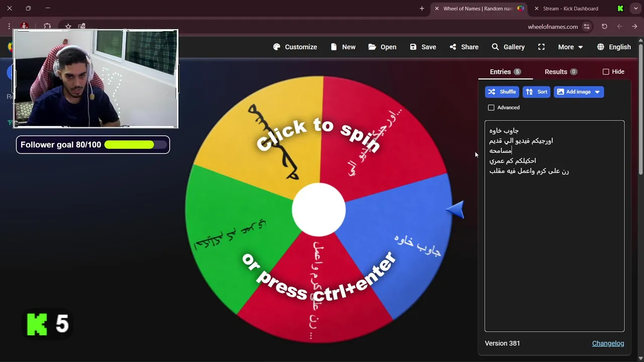Image resolution: width=644 pixels, height=362 pixels.
Task: Open a saved wheel via Open
Action: (x=382, y=47)
